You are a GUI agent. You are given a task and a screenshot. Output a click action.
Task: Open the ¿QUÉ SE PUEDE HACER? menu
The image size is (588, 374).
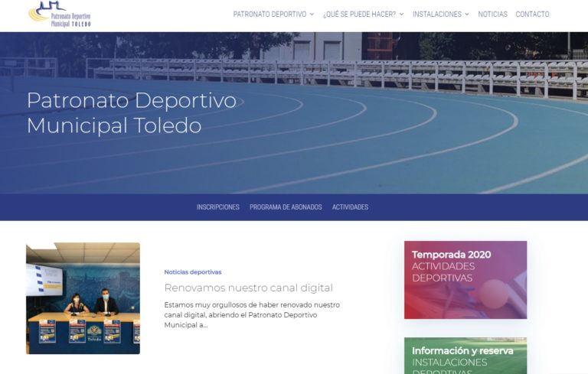click(359, 15)
